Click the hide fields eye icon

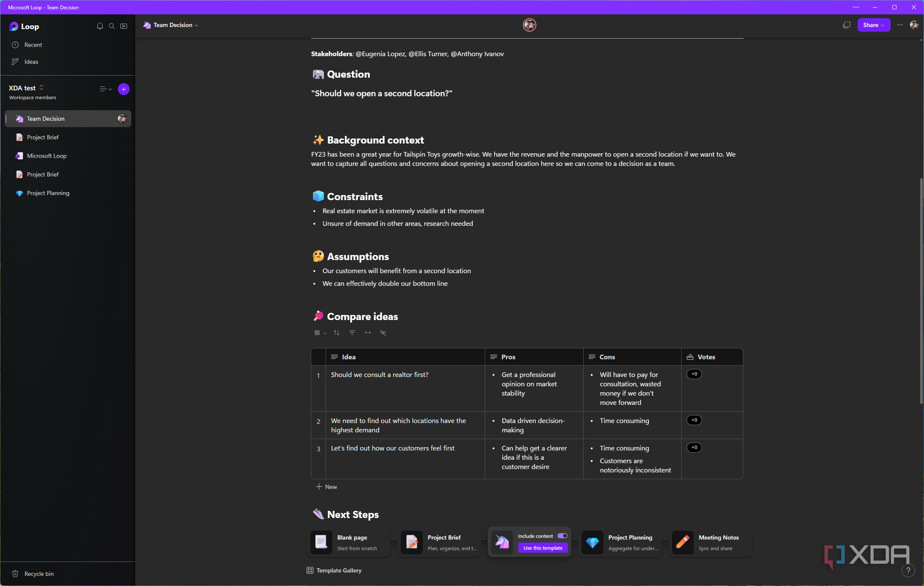(x=383, y=333)
